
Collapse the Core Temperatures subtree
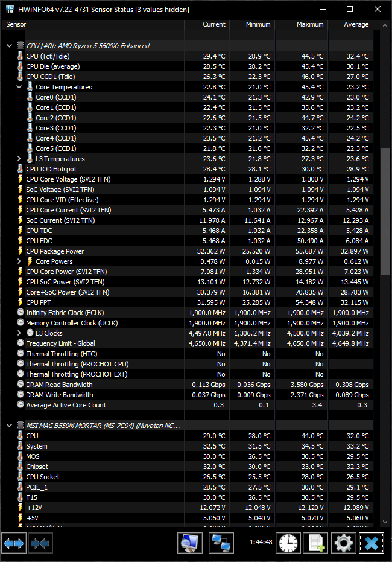tap(19, 87)
